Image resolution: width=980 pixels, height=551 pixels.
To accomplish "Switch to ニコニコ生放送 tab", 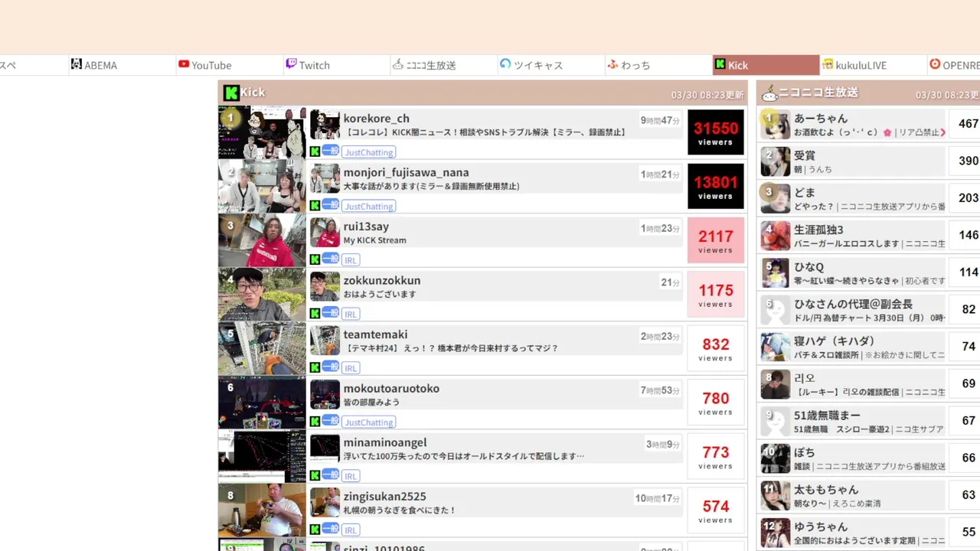I will (x=443, y=65).
